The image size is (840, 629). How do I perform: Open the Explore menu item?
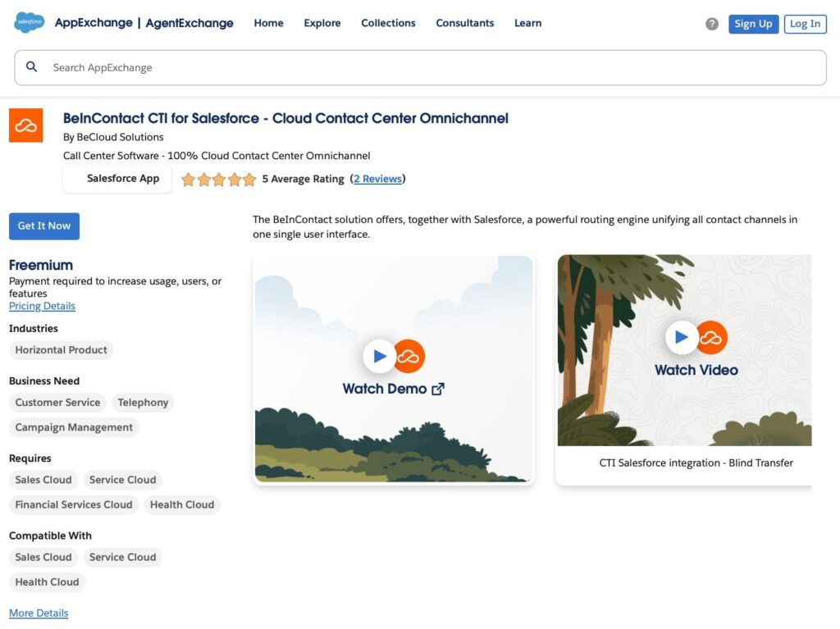coord(322,23)
